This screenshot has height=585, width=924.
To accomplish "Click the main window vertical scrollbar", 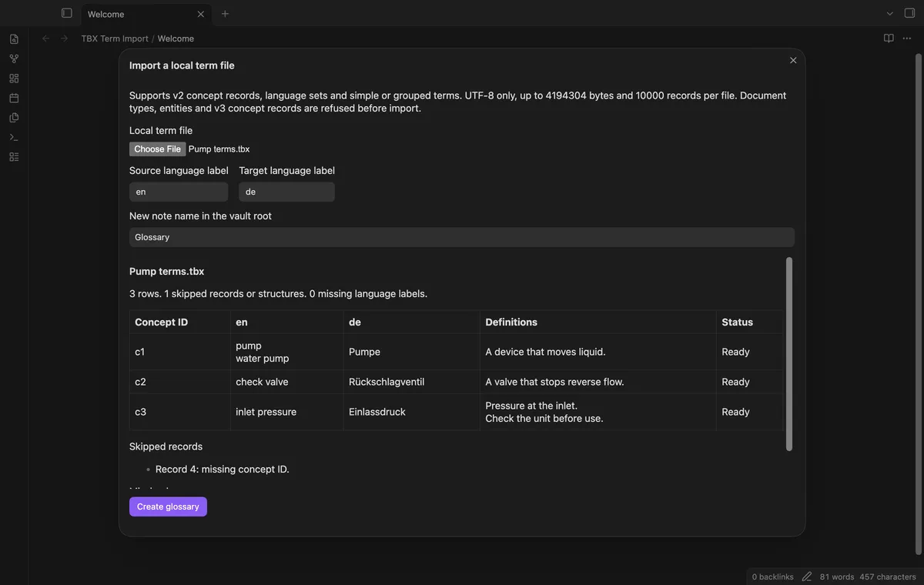I will pos(918,304).
